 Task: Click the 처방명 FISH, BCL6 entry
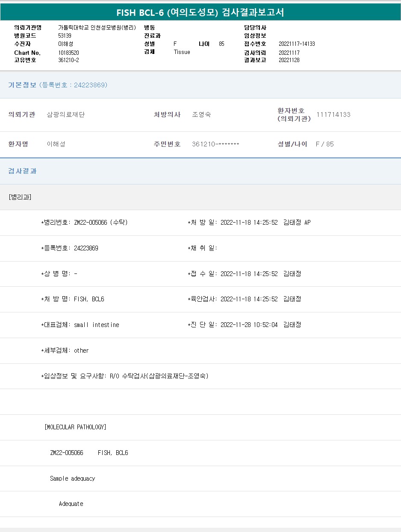(x=73, y=299)
